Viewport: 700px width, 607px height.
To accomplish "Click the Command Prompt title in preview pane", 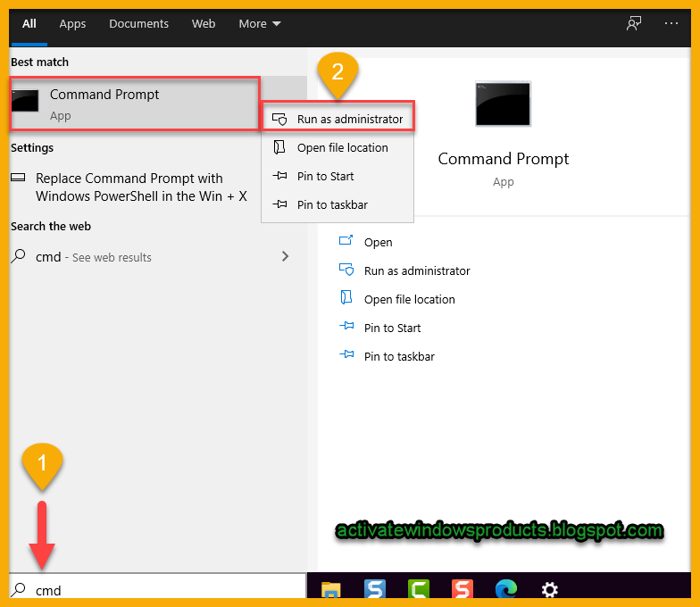I will click(504, 159).
